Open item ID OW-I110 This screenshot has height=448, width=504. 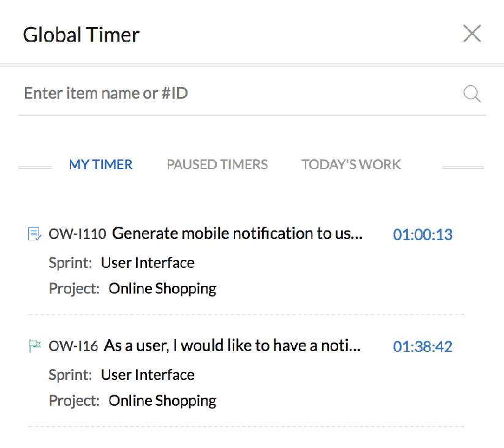[x=77, y=234]
